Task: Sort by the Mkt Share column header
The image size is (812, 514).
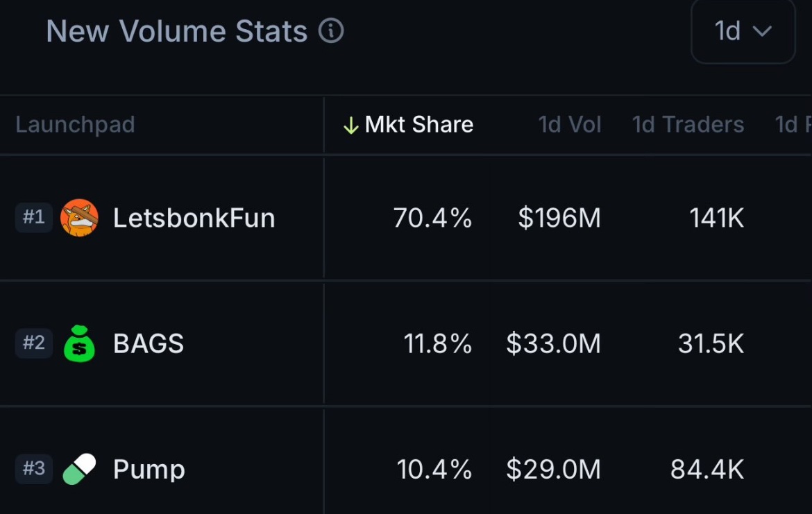Action: coord(418,124)
